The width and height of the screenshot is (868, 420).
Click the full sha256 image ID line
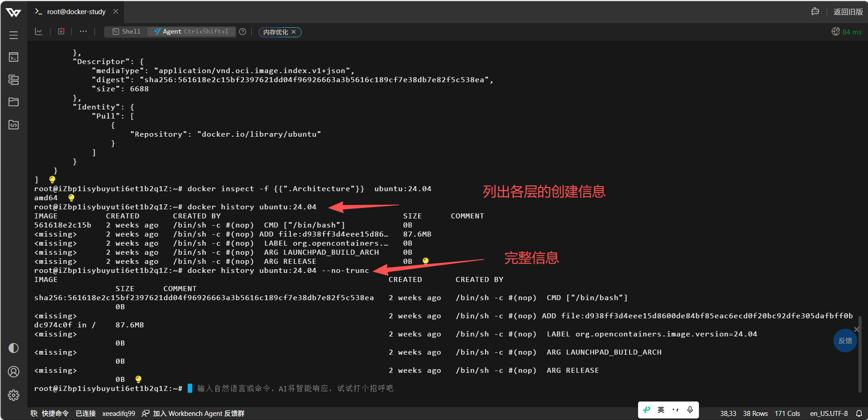(x=204, y=298)
